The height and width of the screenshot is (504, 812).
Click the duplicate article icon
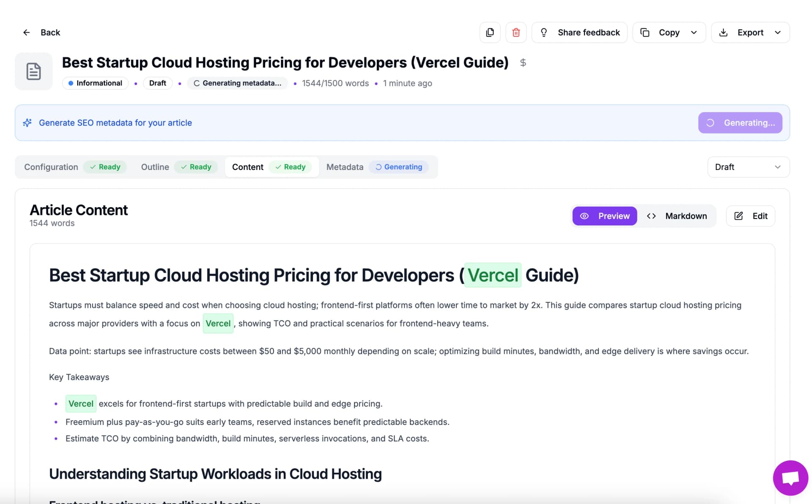coord(490,33)
